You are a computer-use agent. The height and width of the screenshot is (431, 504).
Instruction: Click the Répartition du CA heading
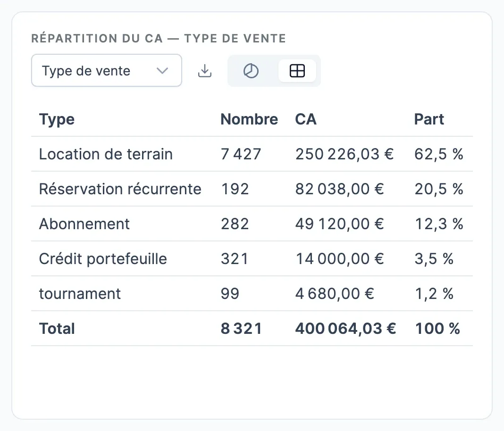pos(159,38)
